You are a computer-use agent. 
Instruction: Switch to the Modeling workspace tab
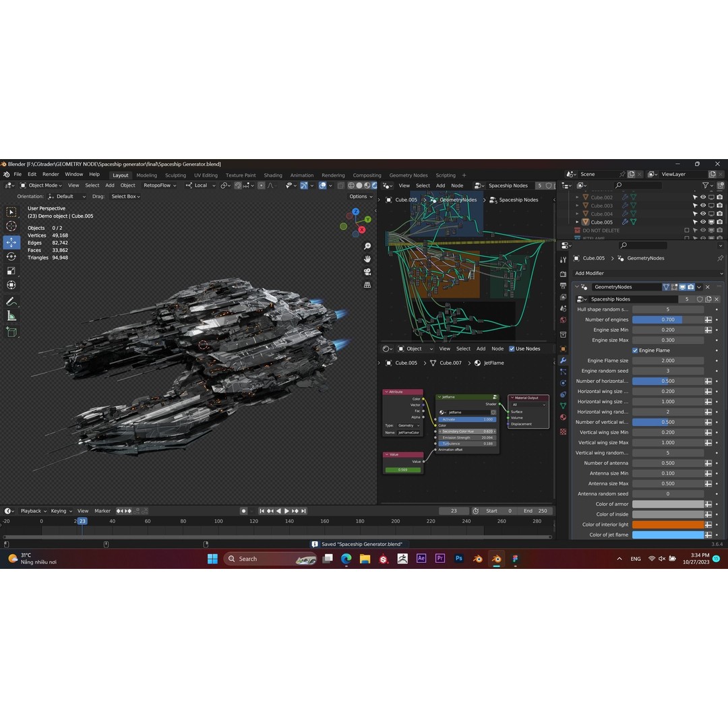(147, 175)
